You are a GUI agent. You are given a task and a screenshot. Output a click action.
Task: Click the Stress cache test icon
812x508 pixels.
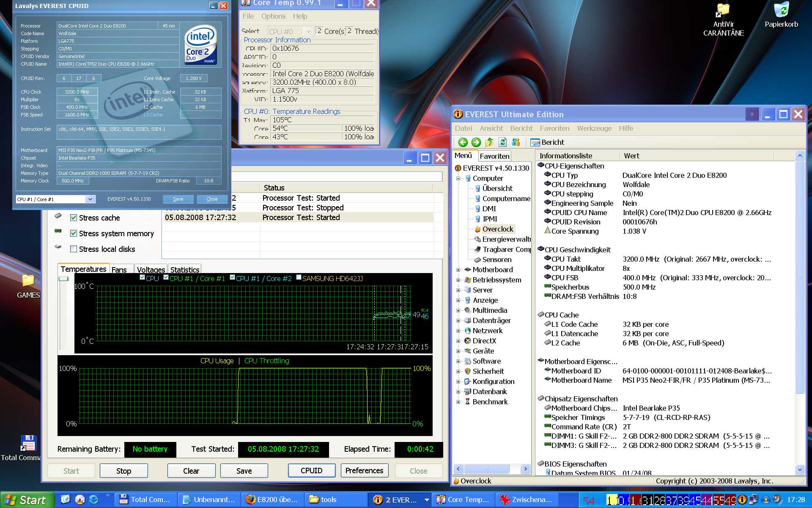(58, 216)
